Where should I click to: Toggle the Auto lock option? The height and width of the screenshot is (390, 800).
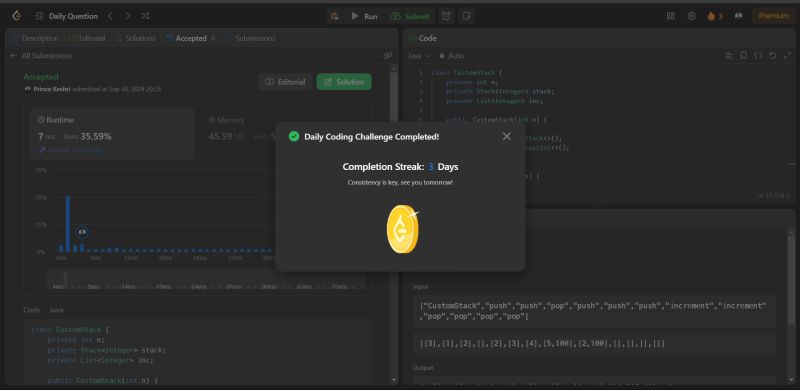pos(451,56)
